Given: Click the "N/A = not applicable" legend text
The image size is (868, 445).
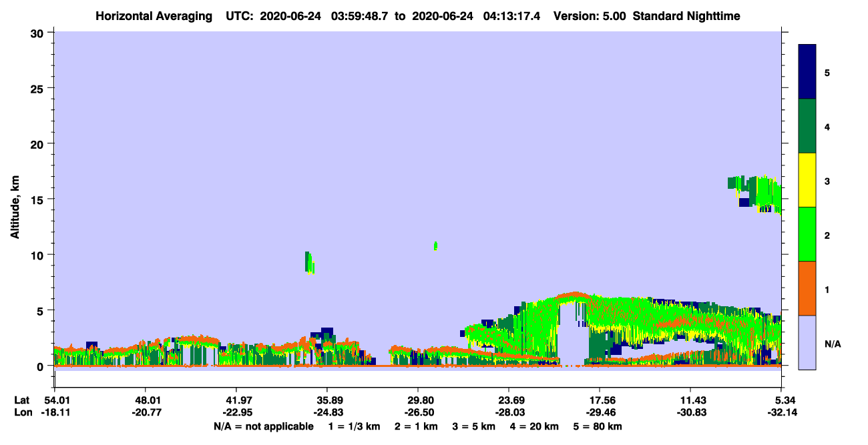Looking at the screenshot, I should (x=263, y=426).
